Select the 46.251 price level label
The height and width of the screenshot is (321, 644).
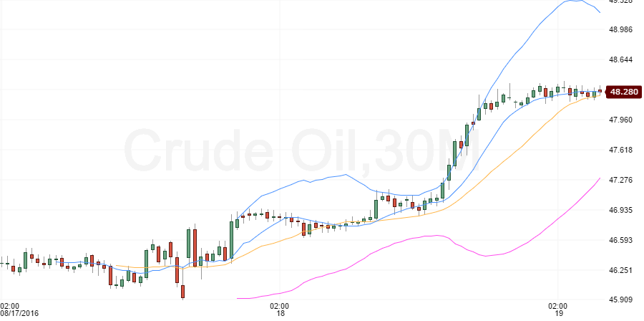620,270
